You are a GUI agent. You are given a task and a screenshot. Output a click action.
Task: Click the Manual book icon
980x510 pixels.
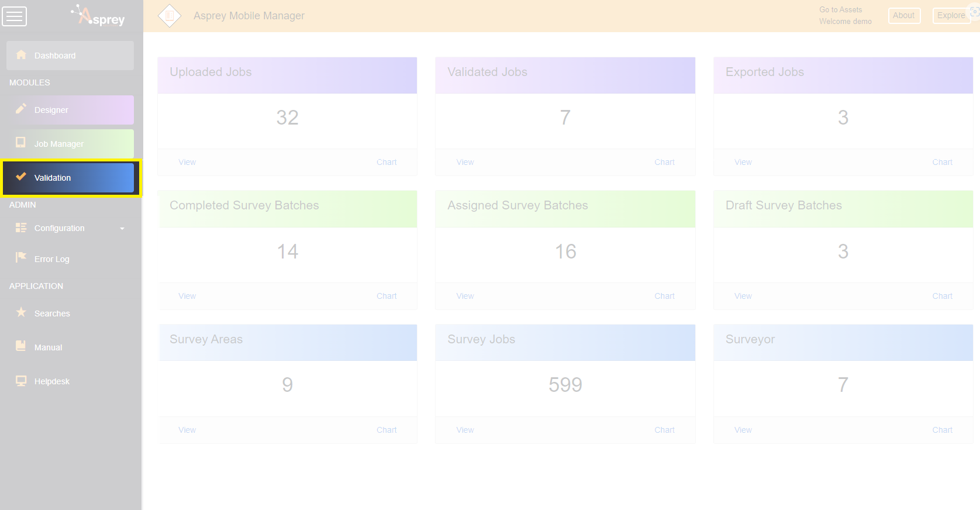click(x=21, y=346)
